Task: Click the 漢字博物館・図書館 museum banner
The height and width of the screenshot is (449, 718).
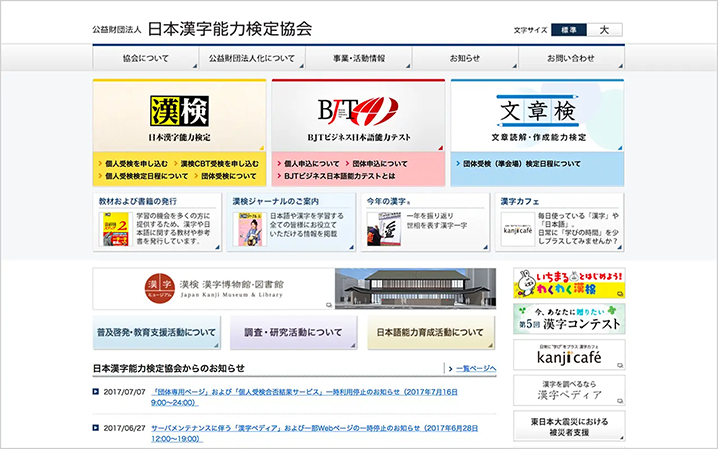Action: point(294,289)
